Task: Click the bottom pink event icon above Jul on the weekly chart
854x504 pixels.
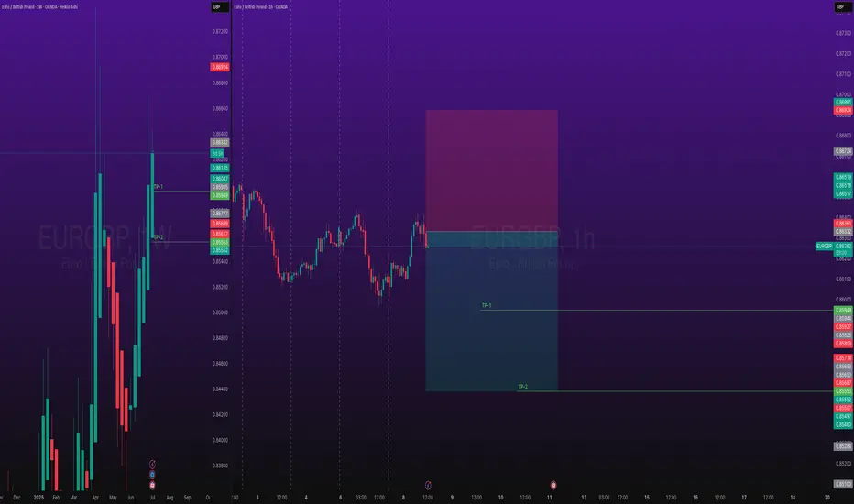Action: [152, 485]
